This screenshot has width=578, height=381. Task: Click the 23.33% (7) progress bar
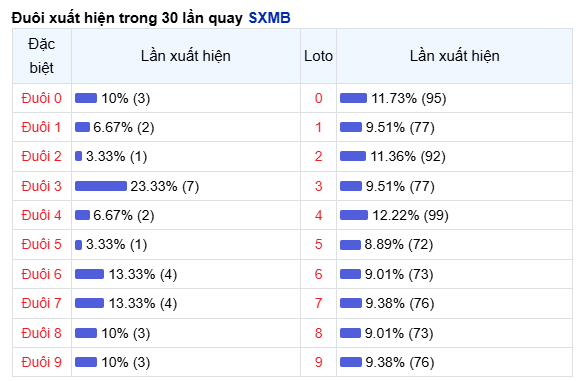[x=101, y=186]
